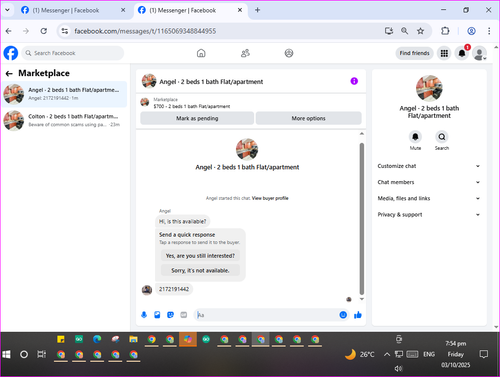Go back in browser history

click(9, 31)
